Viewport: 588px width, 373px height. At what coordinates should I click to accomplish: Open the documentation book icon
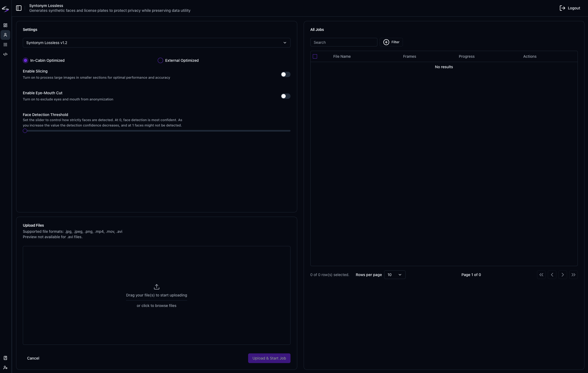pyautogui.click(x=5, y=358)
